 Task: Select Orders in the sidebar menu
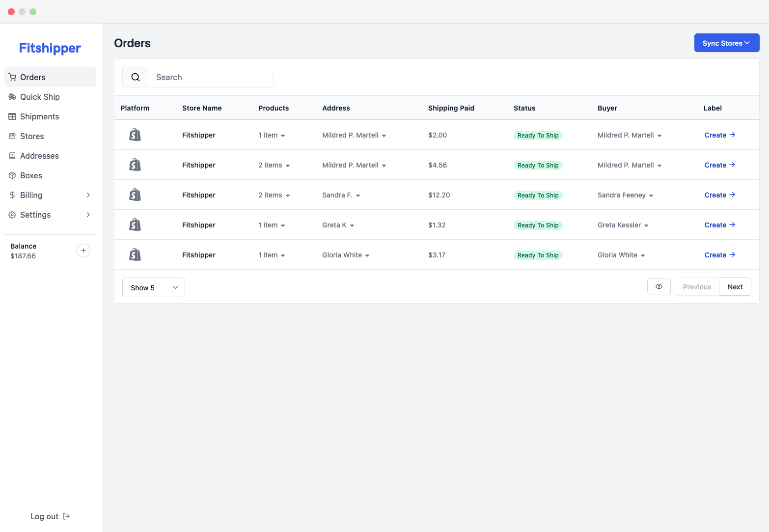point(33,77)
